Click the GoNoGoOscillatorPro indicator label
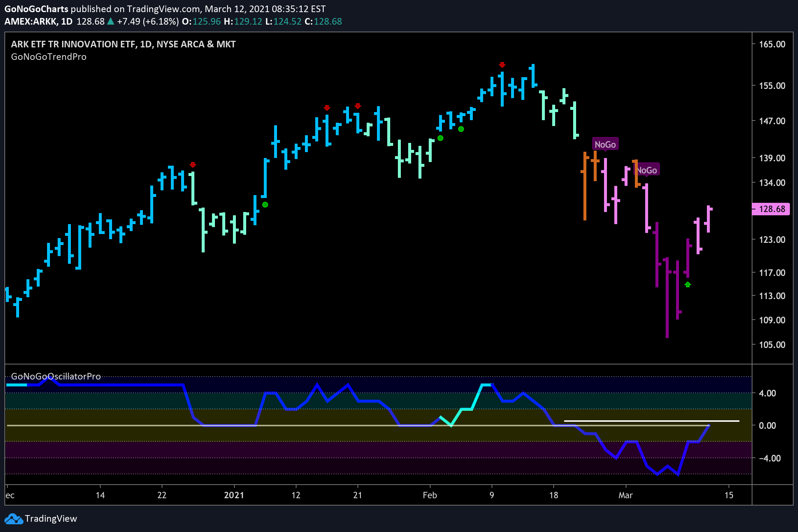Image resolution: width=798 pixels, height=532 pixels. tap(56, 376)
